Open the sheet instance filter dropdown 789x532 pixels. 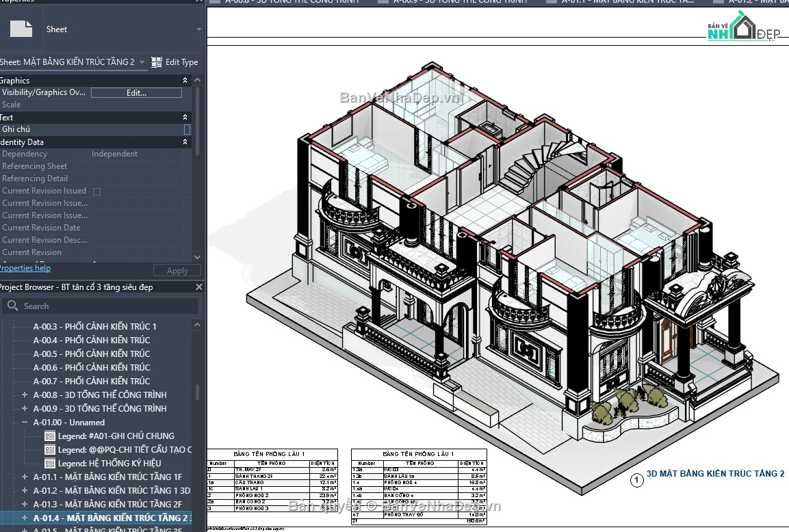(x=142, y=62)
